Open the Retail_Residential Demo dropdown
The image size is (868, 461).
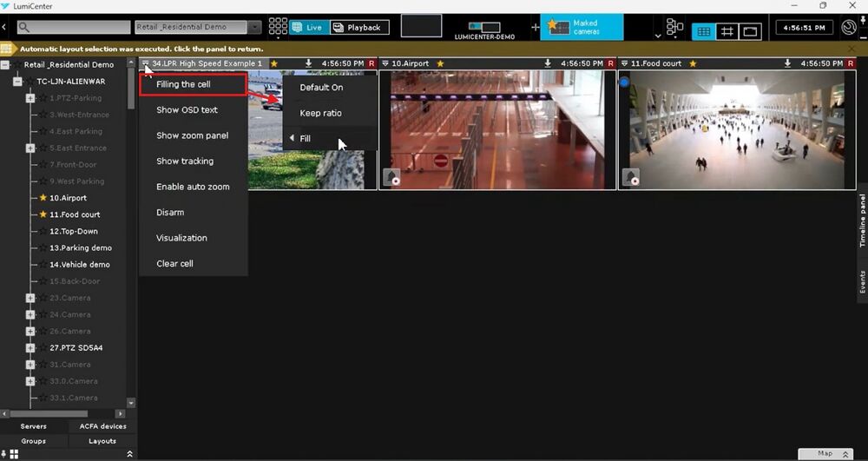tap(253, 28)
